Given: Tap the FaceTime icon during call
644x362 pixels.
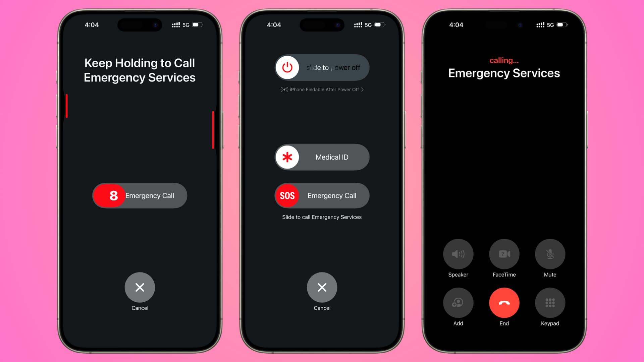Looking at the screenshot, I should pos(504,254).
